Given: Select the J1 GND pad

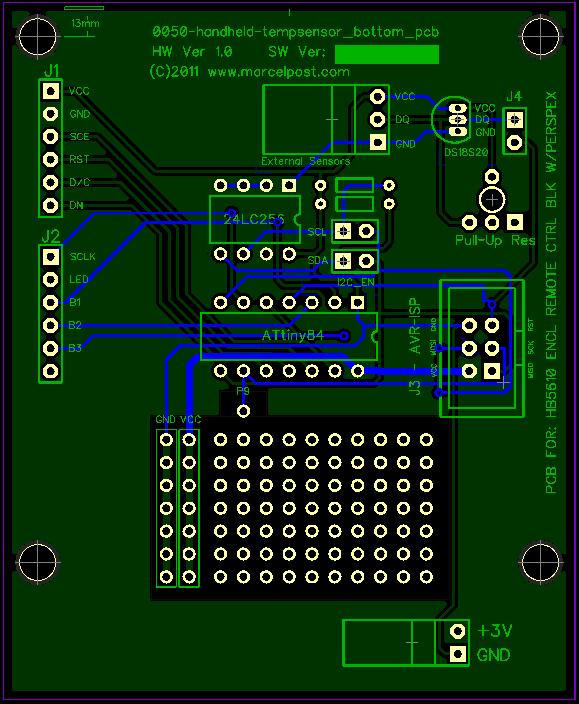Looking at the screenshot, I should pyautogui.click(x=51, y=114).
